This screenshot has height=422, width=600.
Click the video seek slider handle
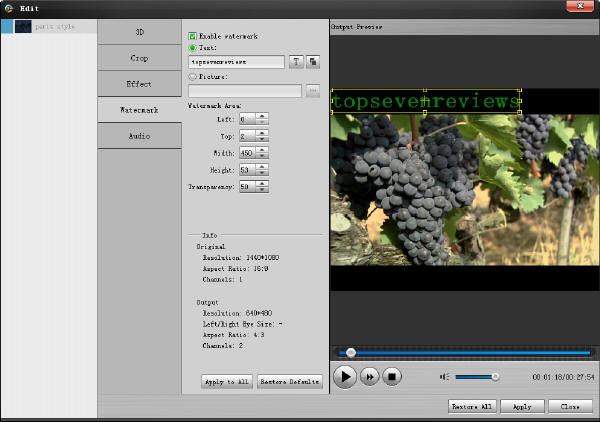(351, 353)
